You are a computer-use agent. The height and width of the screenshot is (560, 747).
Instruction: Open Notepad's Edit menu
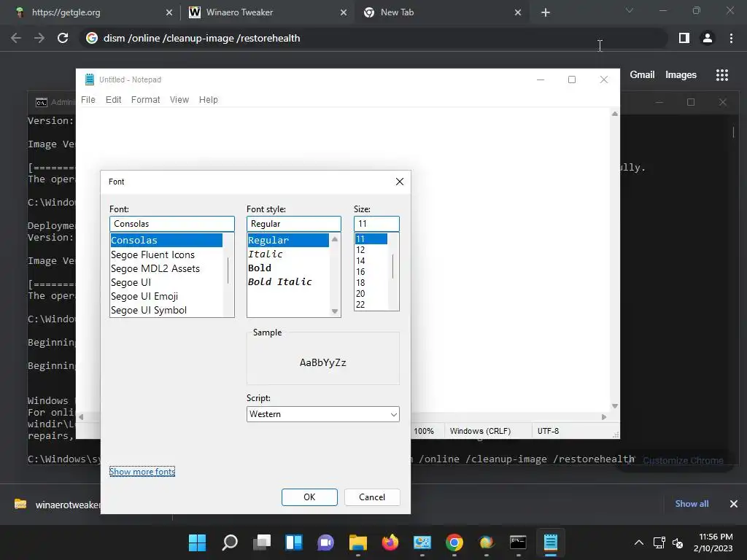click(113, 99)
